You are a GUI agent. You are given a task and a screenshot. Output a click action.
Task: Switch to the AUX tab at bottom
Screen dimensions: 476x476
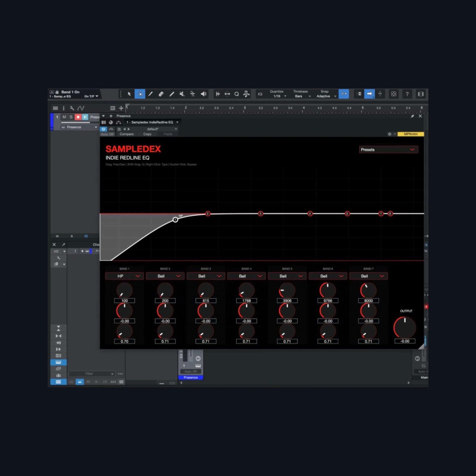[x=113, y=382]
